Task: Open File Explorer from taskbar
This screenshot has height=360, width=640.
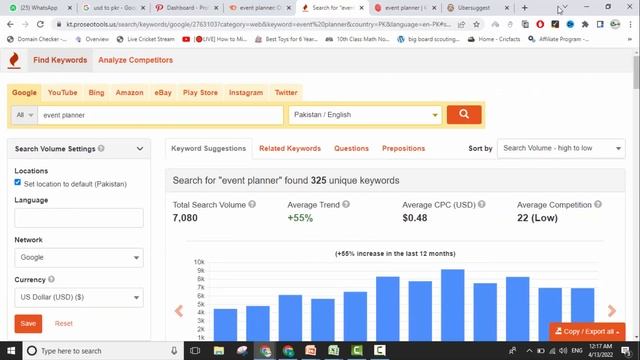Action: click(x=219, y=351)
